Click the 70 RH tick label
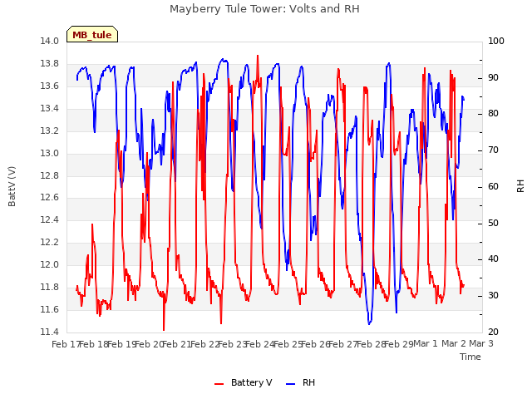Screen dimensions: 532x399 tap(493, 150)
